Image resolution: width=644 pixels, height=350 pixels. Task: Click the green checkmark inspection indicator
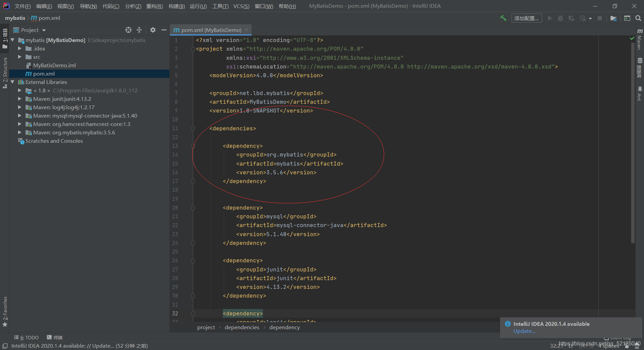[x=632, y=39]
